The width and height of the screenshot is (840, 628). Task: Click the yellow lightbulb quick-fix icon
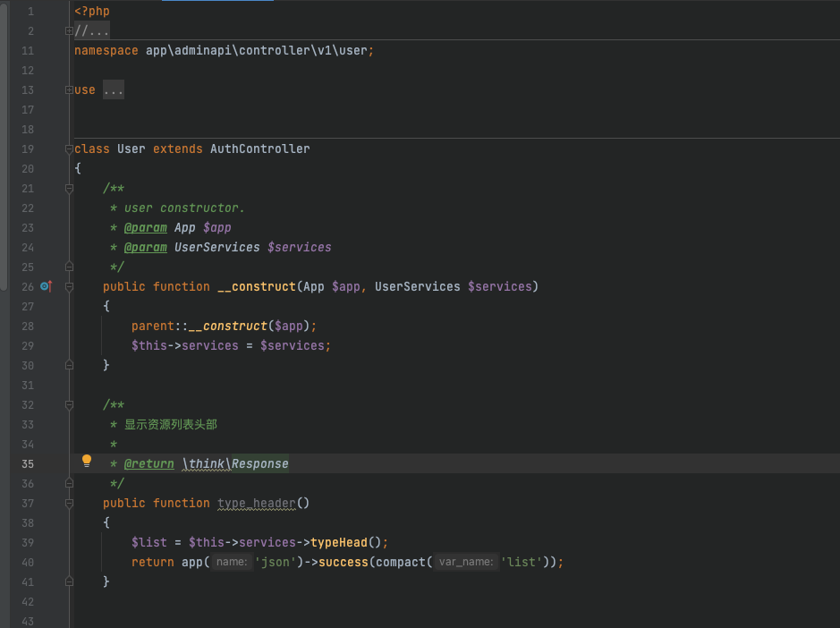[87, 461]
